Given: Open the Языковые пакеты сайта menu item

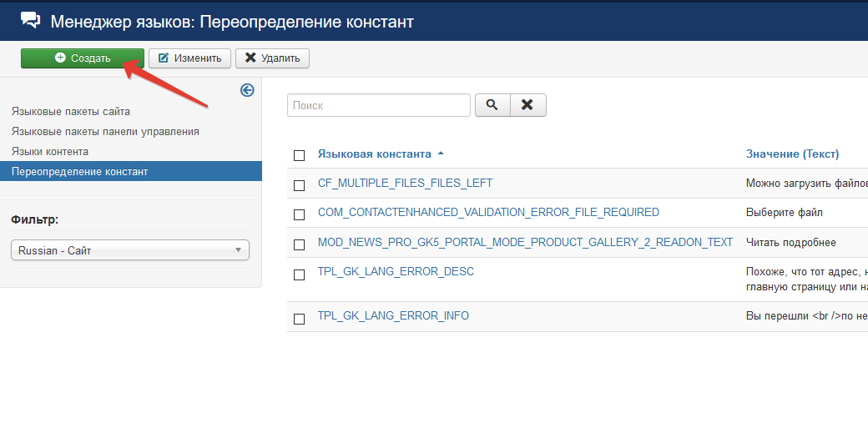Looking at the screenshot, I should (71, 111).
